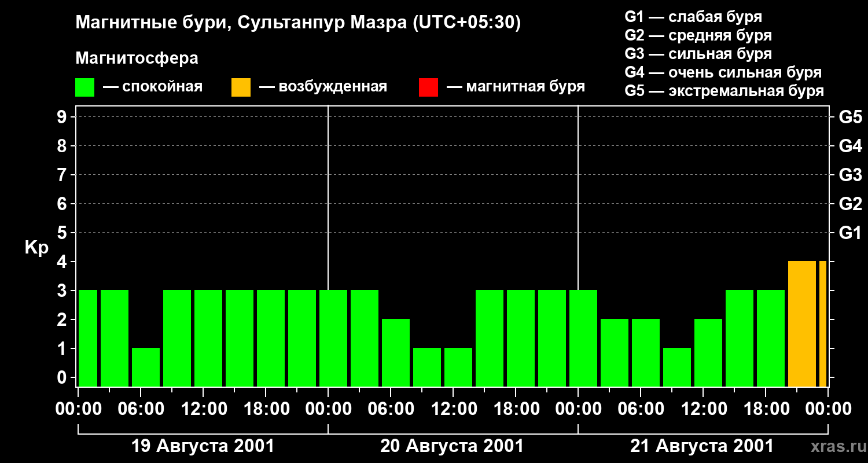
Task: Click the only Kp 1 bar on 21 August
Action: point(677,368)
